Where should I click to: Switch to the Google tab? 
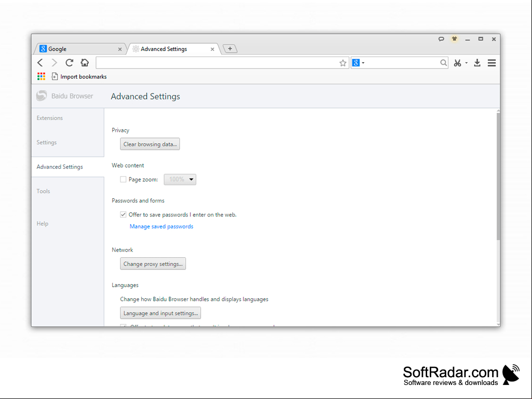click(x=80, y=49)
